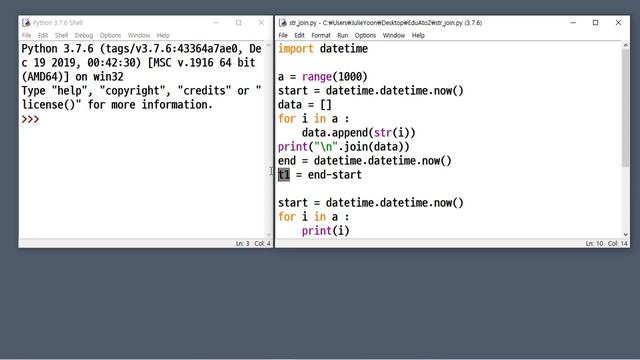The width and height of the screenshot is (640, 360).
Task: Click 'data = []' line in editor
Action: 305,105
